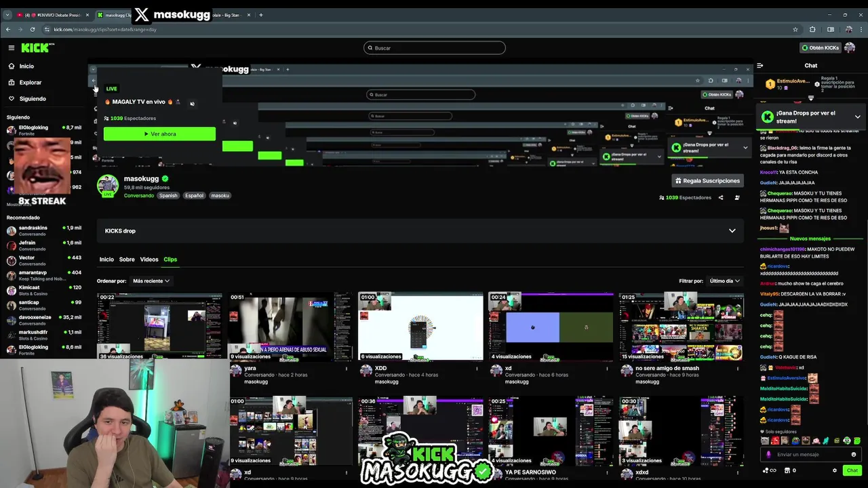Screen dimensions: 868x488
Task: Open the 00:24 xd clip thumbnail
Action: (551, 327)
